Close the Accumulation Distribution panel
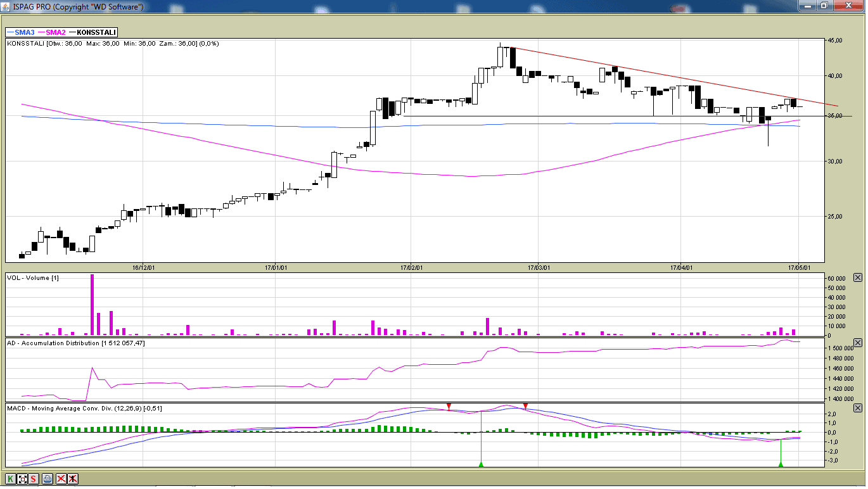The image size is (868, 489). click(x=858, y=343)
